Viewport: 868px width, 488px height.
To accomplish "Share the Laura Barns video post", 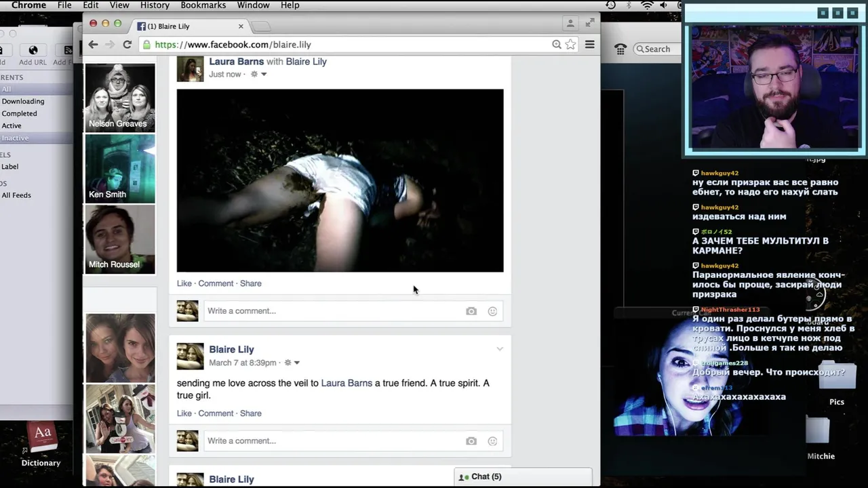I will click(x=251, y=283).
